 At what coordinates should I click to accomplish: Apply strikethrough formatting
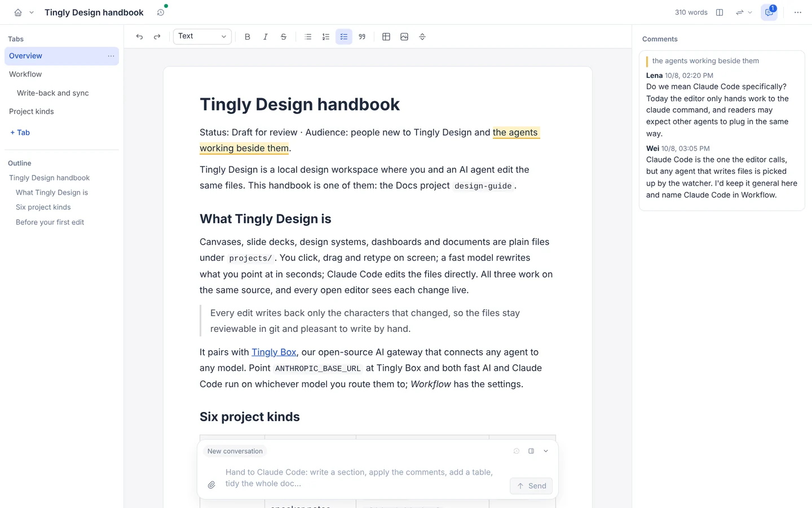click(x=284, y=37)
